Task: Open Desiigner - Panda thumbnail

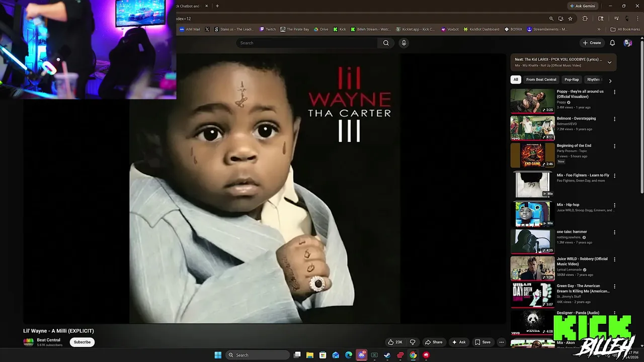Action: [x=532, y=323]
